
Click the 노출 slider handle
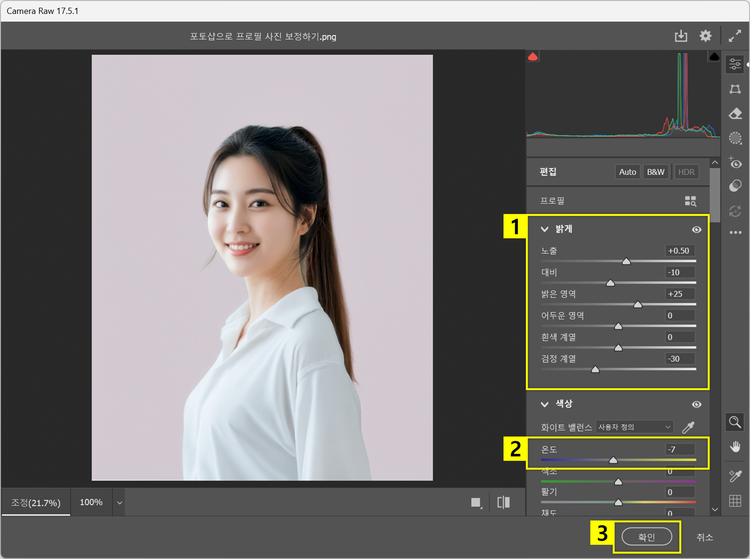[626, 261]
